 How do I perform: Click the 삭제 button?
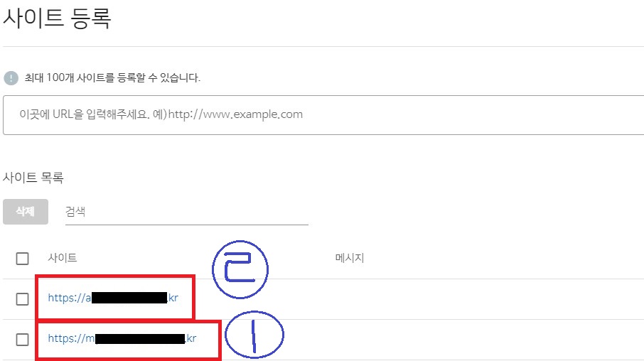[26, 212]
